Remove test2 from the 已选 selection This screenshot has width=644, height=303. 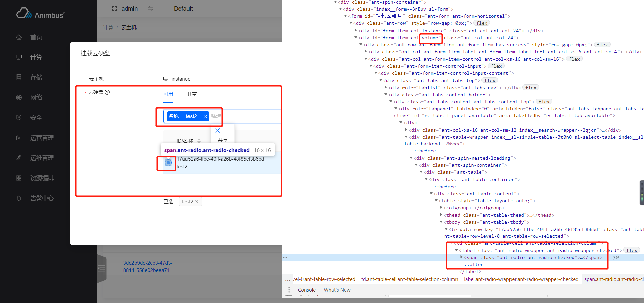196,201
